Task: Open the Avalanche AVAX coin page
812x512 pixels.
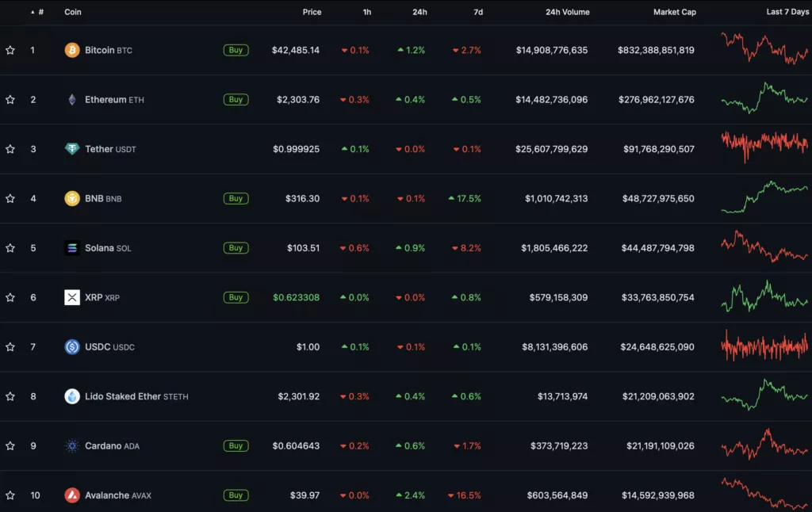Action: tap(118, 495)
